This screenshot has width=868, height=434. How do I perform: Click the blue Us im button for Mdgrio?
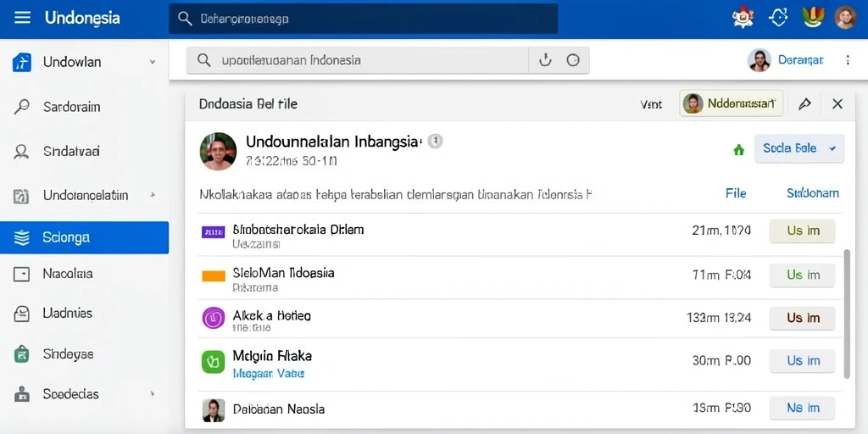coord(802,361)
